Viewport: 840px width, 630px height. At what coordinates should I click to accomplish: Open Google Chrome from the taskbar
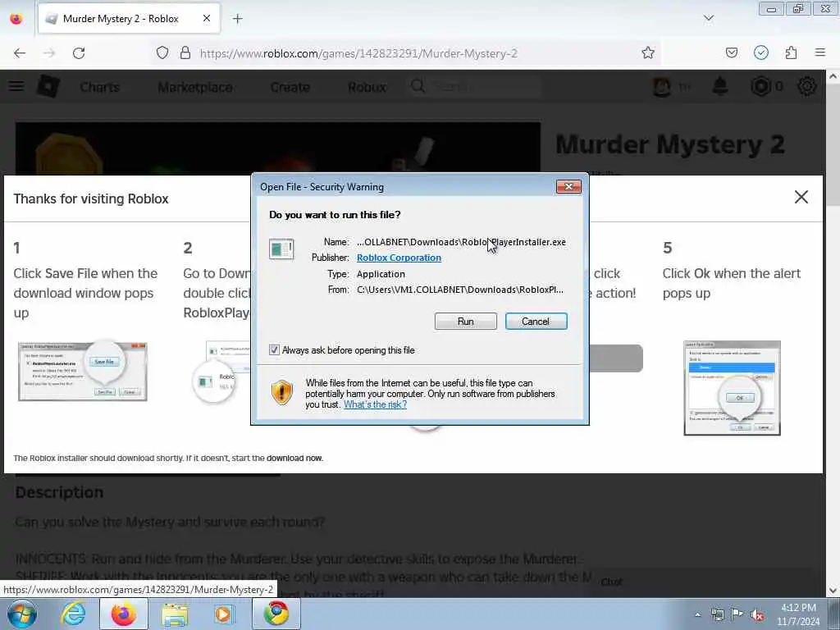click(x=276, y=614)
